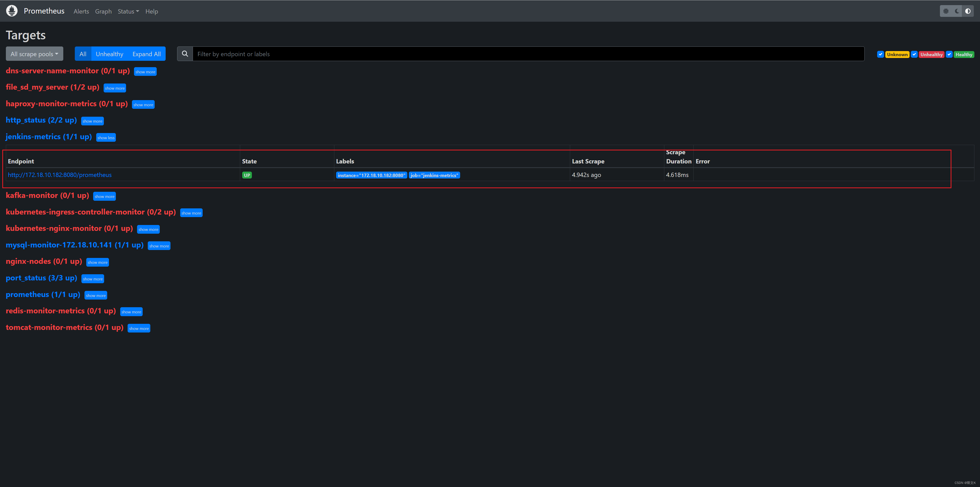Collapse jenkins-metrics with show less
The width and height of the screenshot is (980, 487).
[x=106, y=137]
